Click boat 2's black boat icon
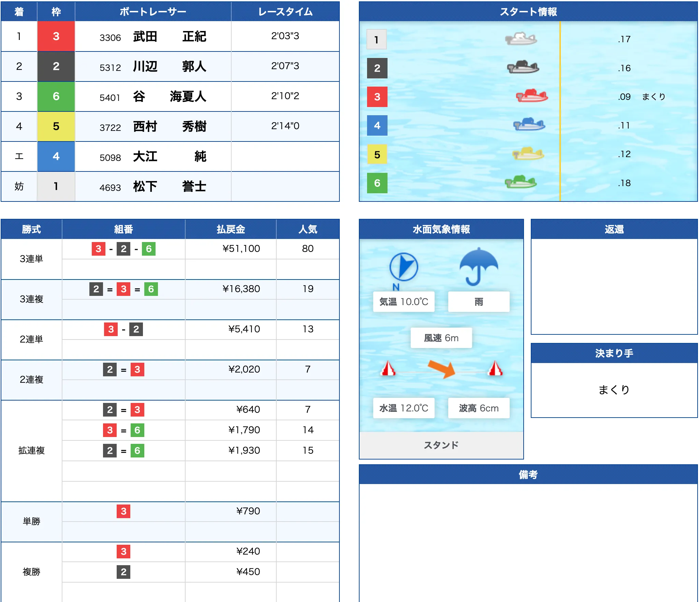Viewport: 700px width, 602px height. [x=524, y=67]
